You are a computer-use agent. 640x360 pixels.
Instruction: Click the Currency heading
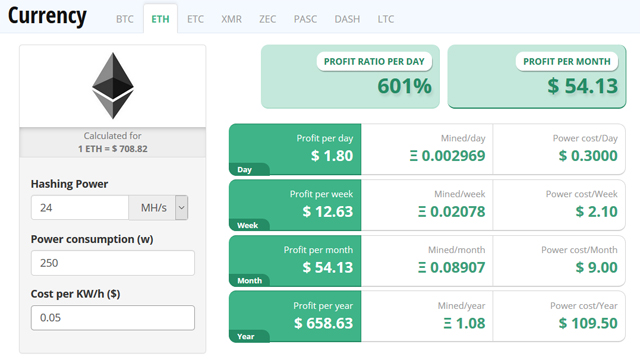47,16
